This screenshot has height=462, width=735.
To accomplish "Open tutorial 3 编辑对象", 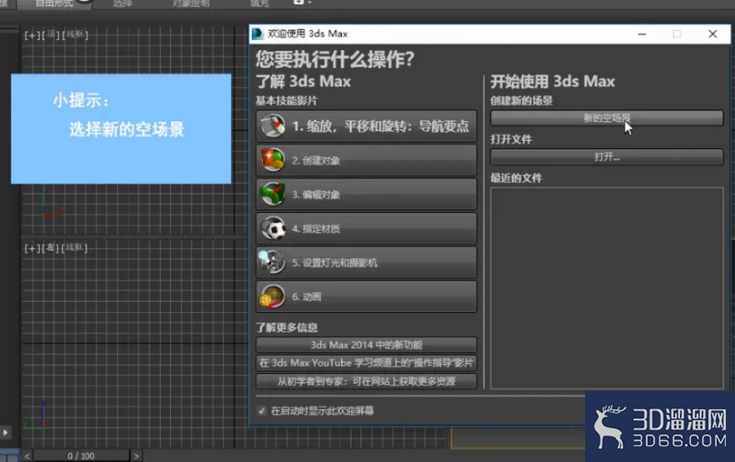I will click(366, 194).
